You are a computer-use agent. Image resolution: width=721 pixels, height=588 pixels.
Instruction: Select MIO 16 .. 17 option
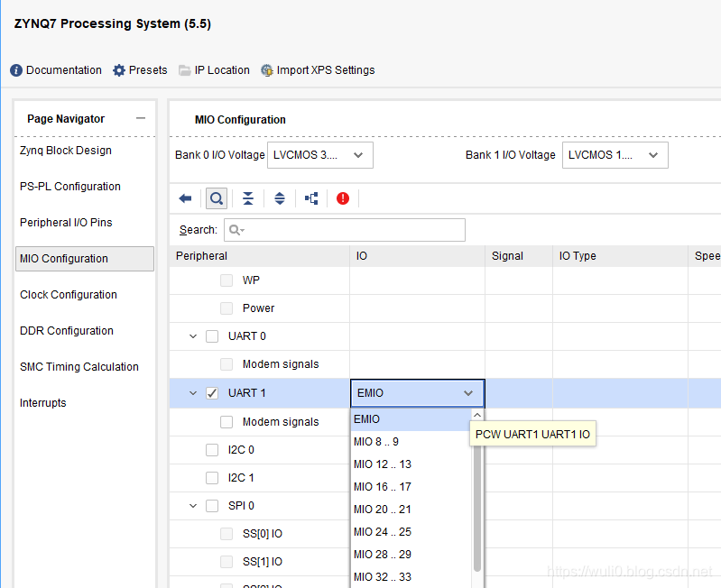411,487
